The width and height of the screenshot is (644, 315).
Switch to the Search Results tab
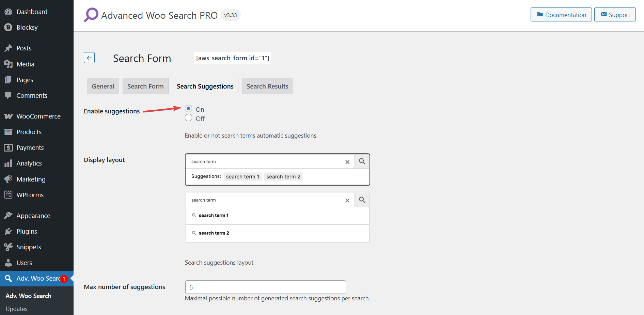267,86
